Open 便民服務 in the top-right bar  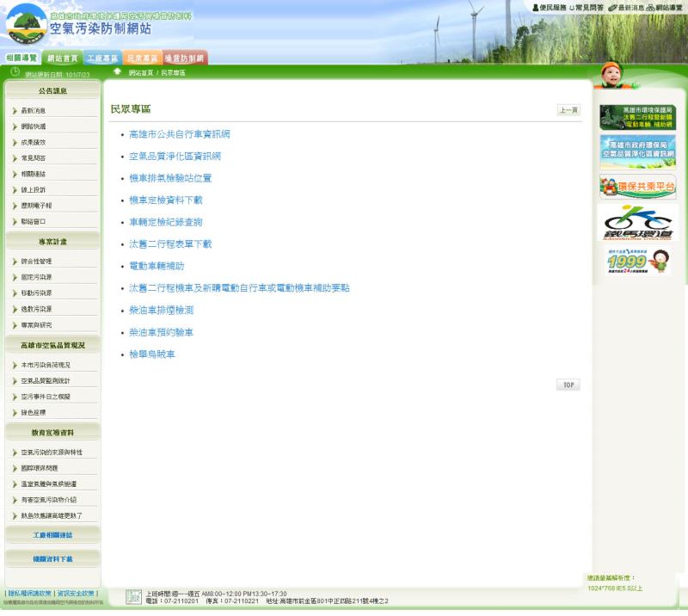[550, 8]
